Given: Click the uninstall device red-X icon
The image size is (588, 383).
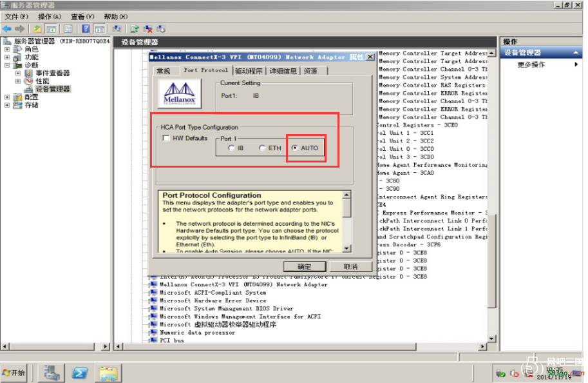Looking at the screenshot, I should (148, 29).
